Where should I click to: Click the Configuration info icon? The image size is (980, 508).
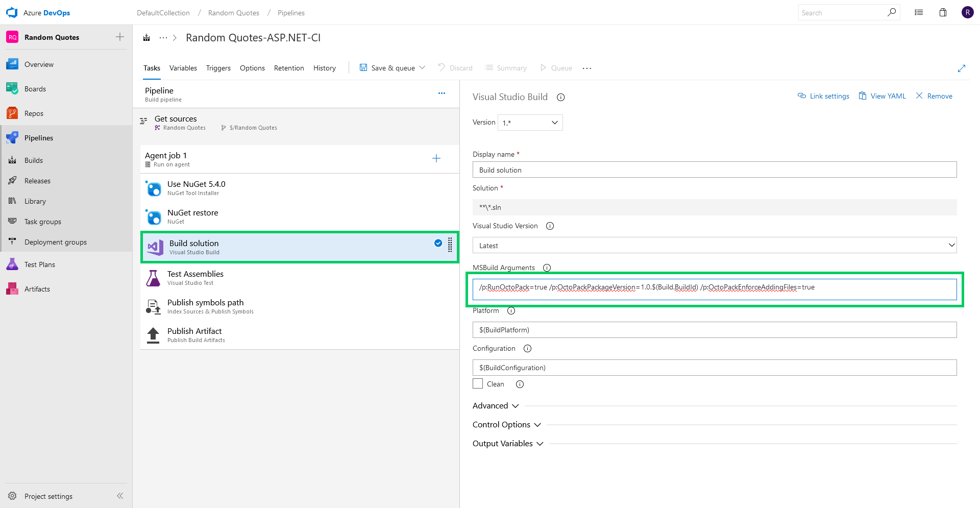click(527, 348)
